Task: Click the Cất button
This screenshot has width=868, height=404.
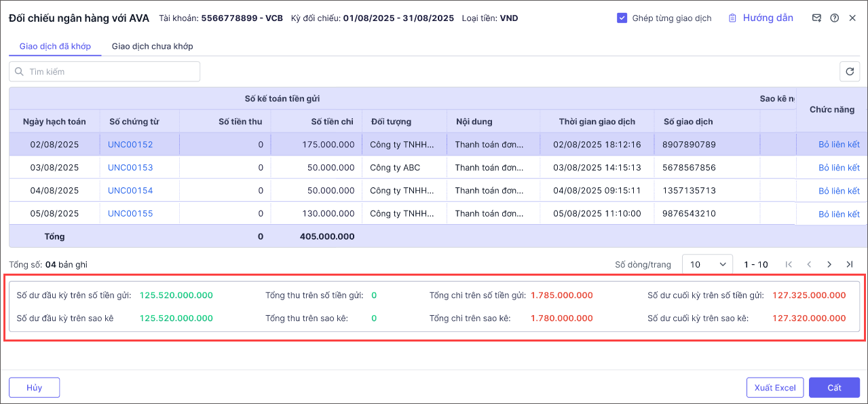Action: pos(834,388)
